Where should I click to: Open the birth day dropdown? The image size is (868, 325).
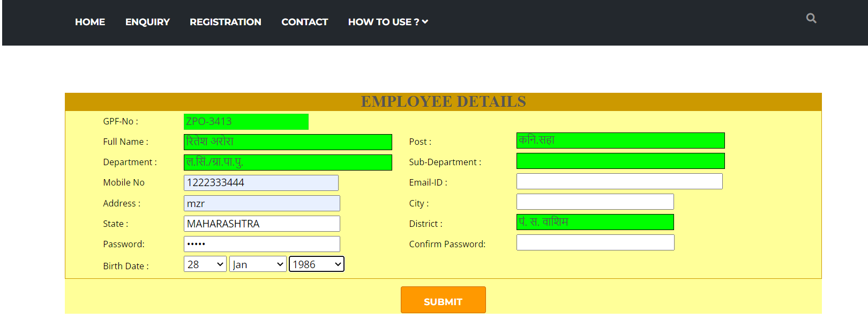[x=205, y=264]
